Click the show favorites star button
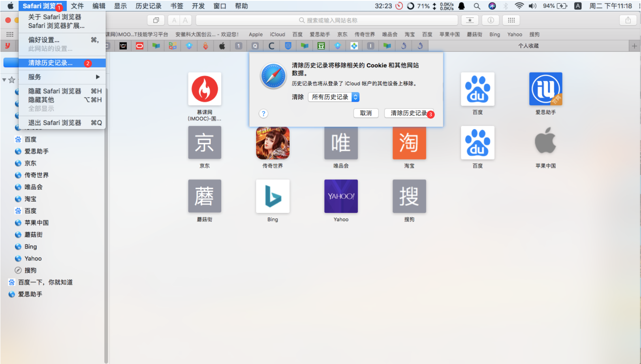The image size is (641, 364). click(470, 20)
